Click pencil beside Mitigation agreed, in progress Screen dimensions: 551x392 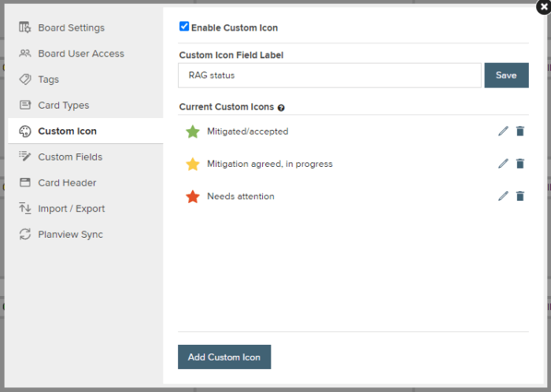coord(503,164)
